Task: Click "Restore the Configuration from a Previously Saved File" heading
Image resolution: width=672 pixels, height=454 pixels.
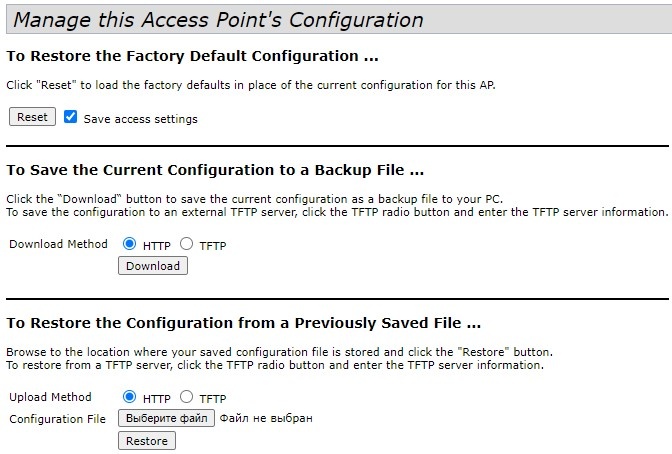Action: click(x=244, y=323)
